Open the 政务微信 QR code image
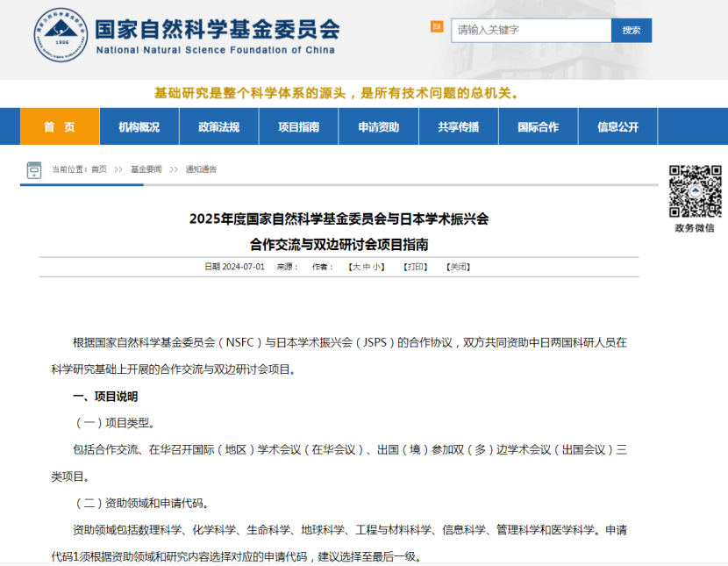 (x=695, y=191)
